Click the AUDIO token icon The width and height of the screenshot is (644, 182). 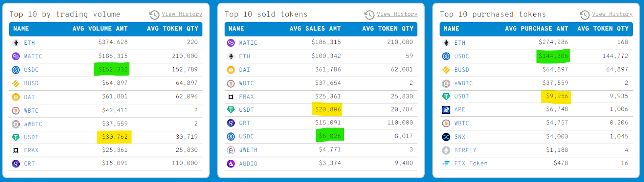point(231,164)
